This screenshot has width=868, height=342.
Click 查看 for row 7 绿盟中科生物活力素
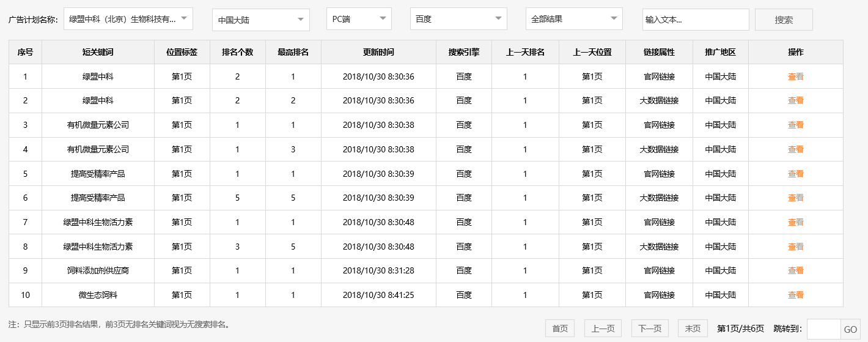795,222
